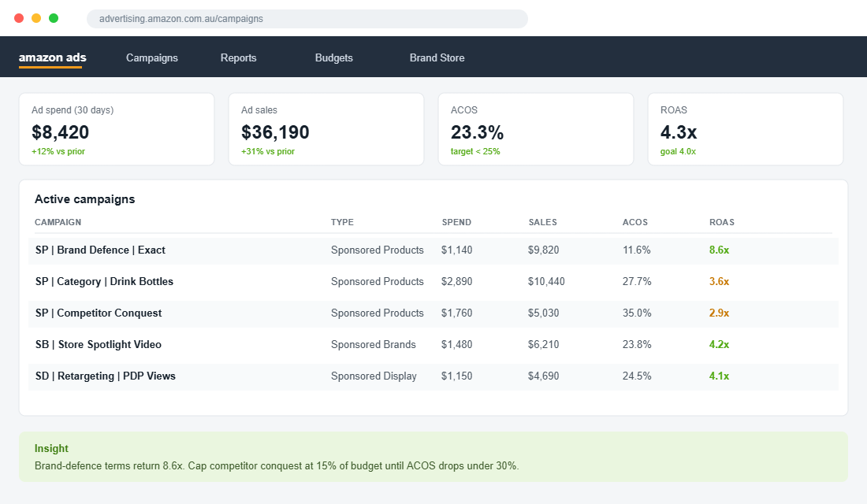Viewport: 867px width, 504px height.
Task: Click the Active campaigns heading
Action: [84, 199]
